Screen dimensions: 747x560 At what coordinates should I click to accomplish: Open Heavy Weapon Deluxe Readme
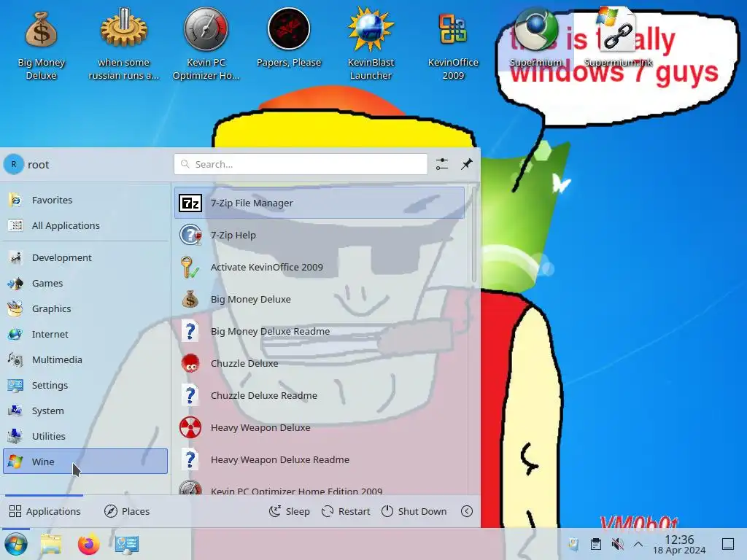point(320,459)
